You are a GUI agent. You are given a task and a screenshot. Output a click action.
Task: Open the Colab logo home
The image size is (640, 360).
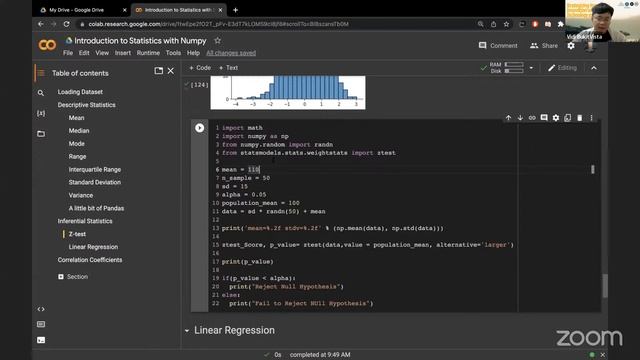(x=47, y=44)
